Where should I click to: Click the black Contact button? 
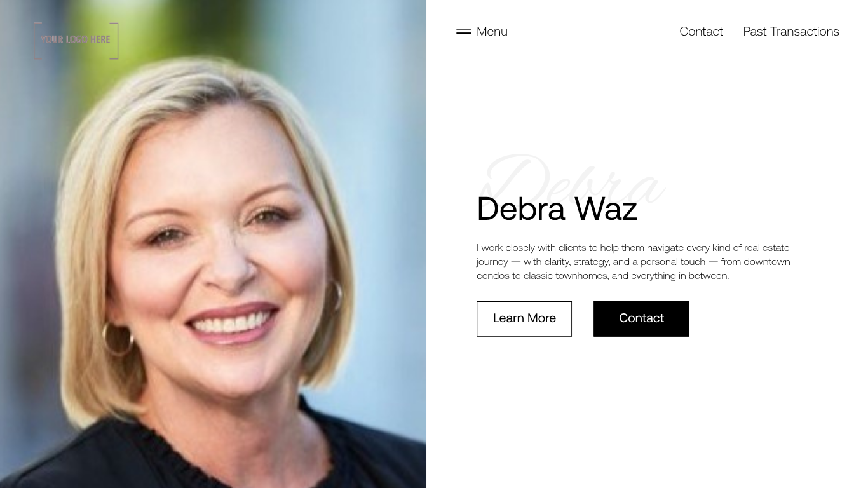641,318
